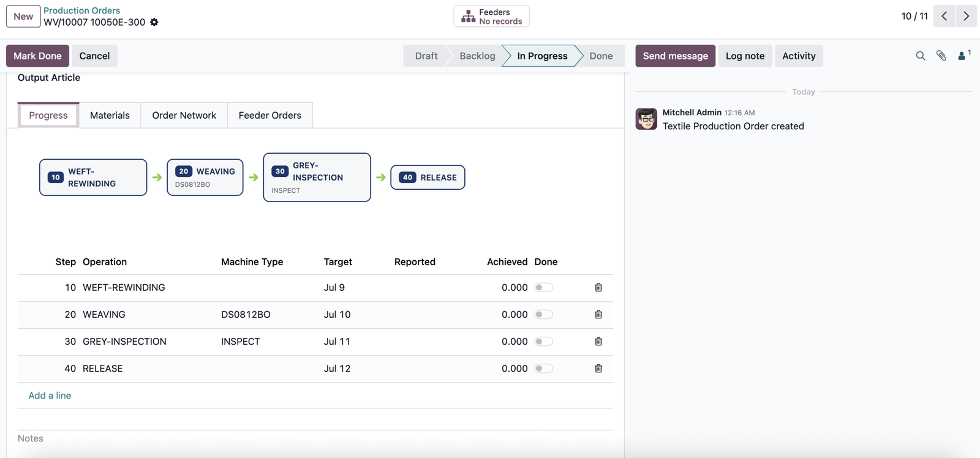The width and height of the screenshot is (980, 458).
Task: Toggle Done switch for GREY-INSPECTION
Action: 543,342
